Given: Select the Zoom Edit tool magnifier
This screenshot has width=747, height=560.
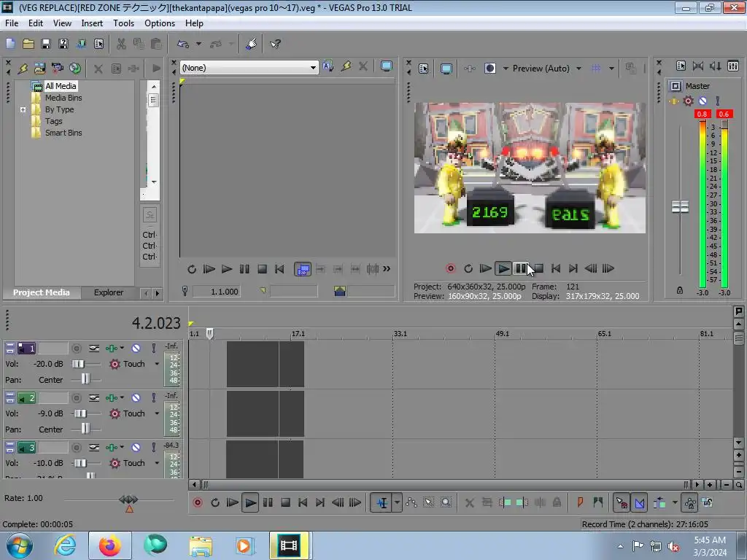Looking at the screenshot, I should coord(446,502).
